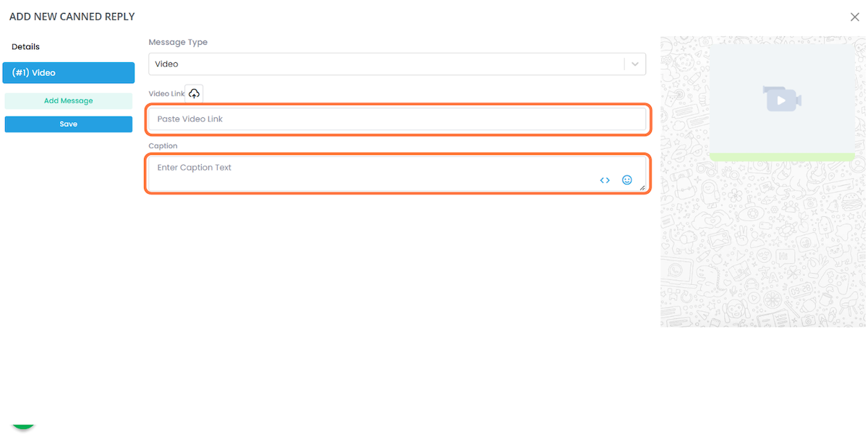
Task: Grab the caption box resize handle
Action: tap(642, 187)
